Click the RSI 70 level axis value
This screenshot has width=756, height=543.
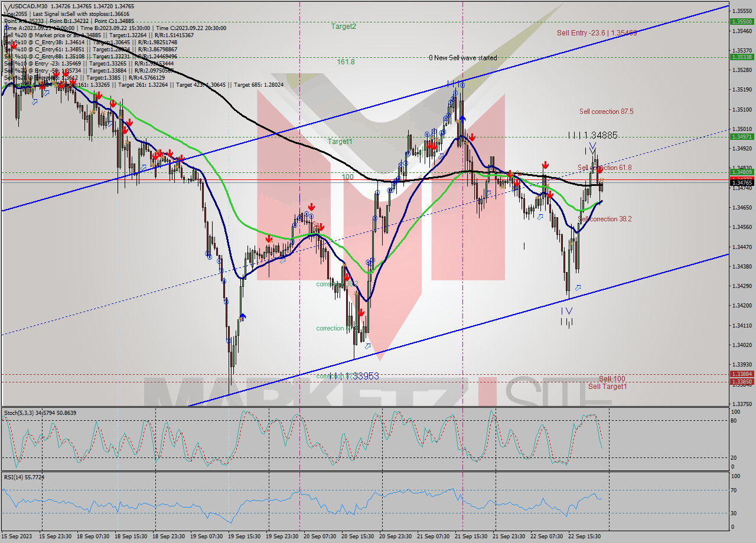click(735, 490)
